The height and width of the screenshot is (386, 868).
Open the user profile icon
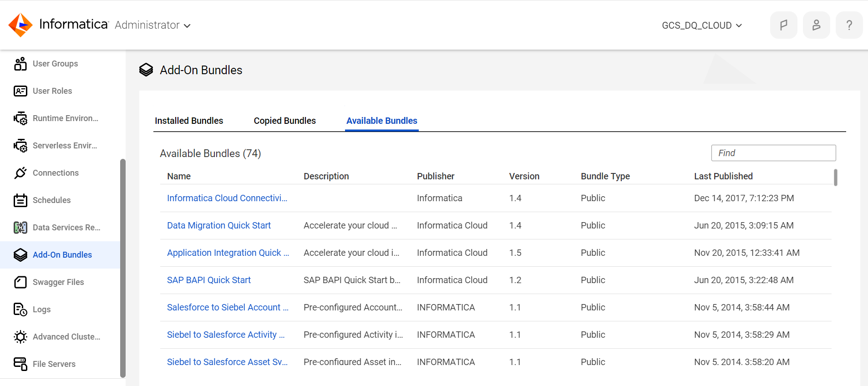tap(816, 25)
